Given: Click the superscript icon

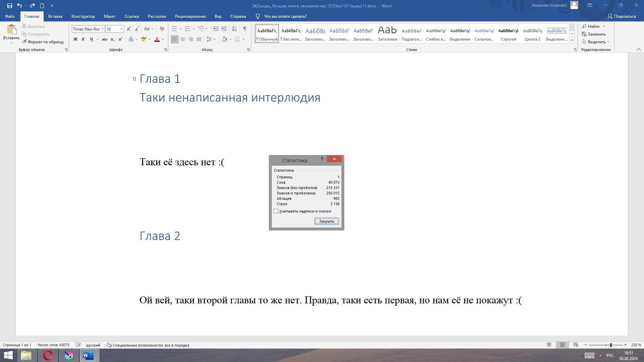Looking at the screenshot, I should click(121, 39).
